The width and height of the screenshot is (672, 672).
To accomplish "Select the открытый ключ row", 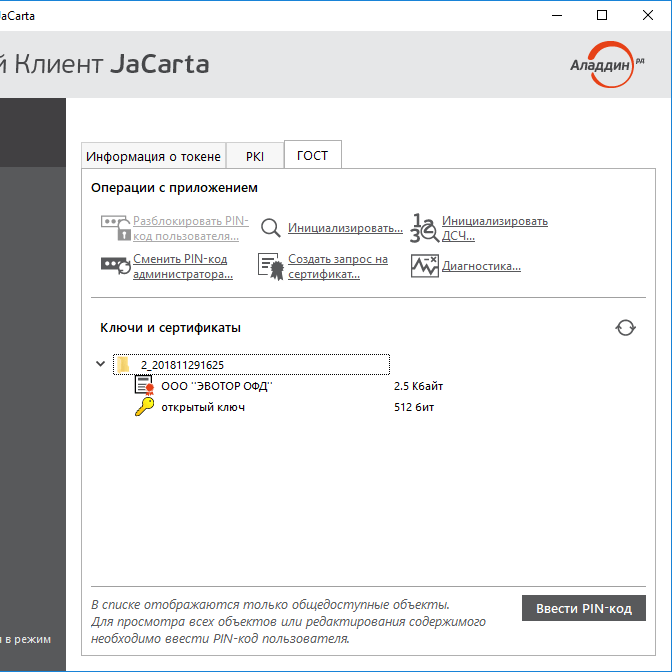I will pos(285,407).
